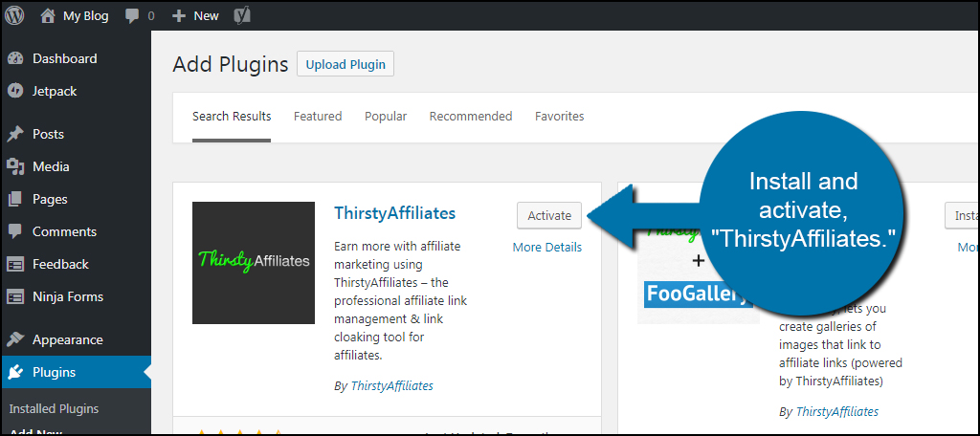Switch to the Featured tab
This screenshot has height=436, width=980.
click(318, 117)
